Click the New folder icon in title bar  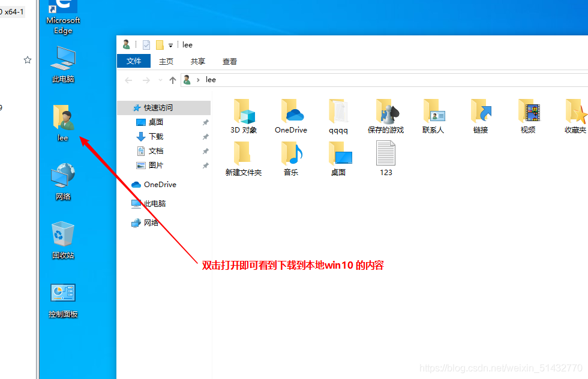160,45
